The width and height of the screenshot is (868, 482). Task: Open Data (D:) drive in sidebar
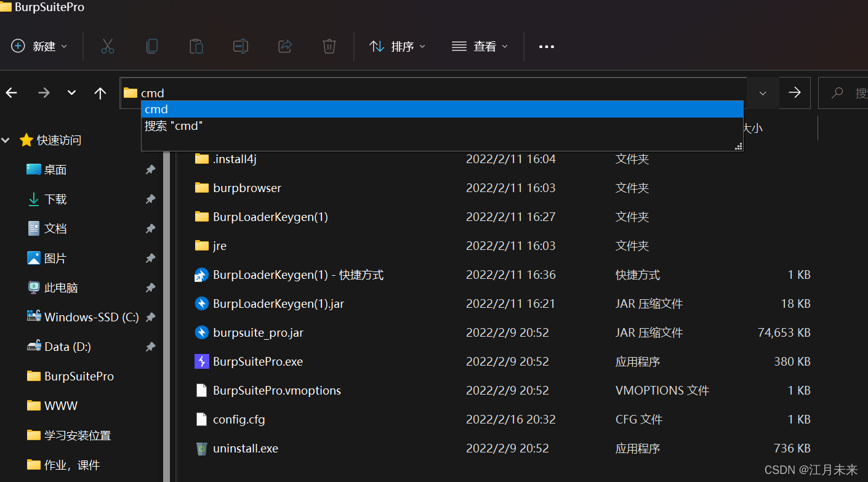point(59,347)
